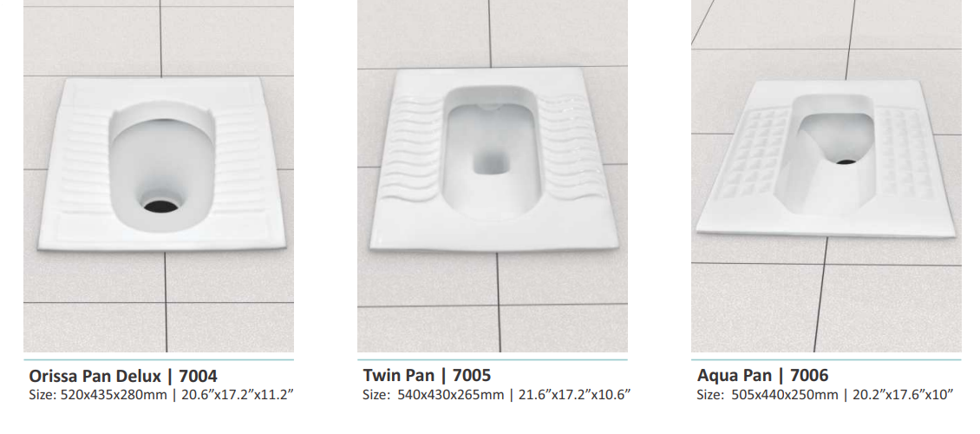
Task: Click the drain hole of Orissa Pan
Action: 160,206
